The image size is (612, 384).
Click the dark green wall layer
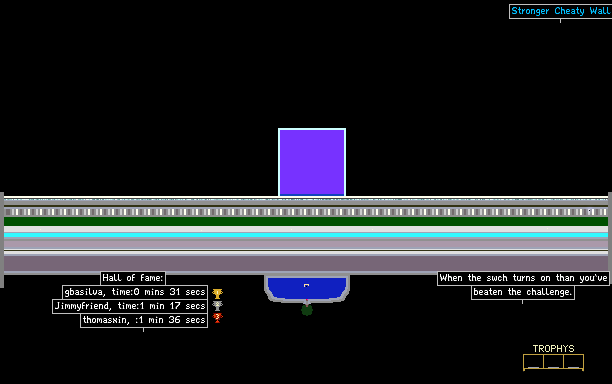[x=306, y=221]
